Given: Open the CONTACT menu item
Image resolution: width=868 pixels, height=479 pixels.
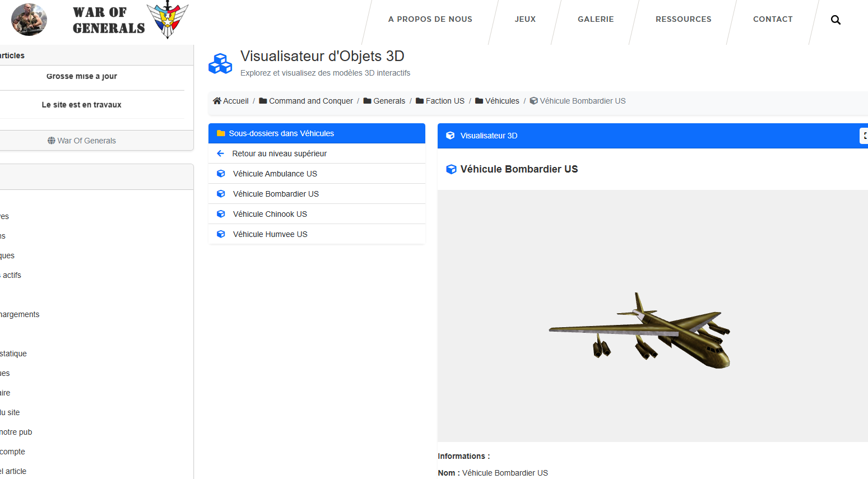Looking at the screenshot, I should pos(773,19).
